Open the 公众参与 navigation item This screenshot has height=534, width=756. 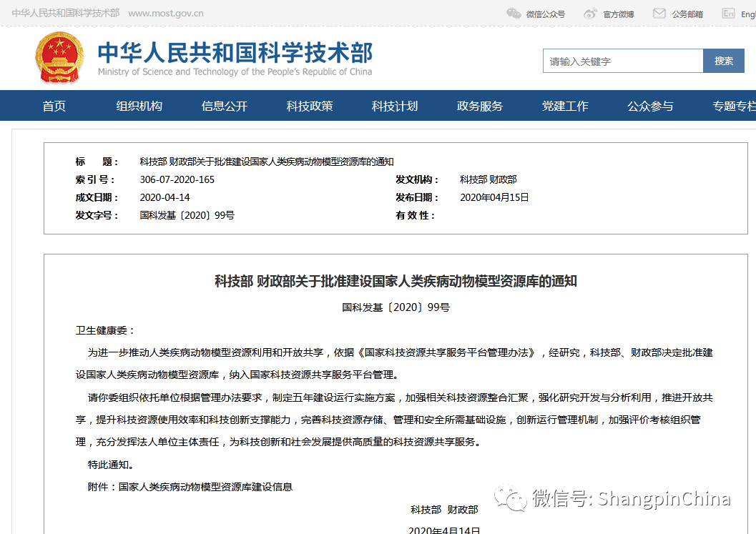pyautogui.click(x=650, y=106)
